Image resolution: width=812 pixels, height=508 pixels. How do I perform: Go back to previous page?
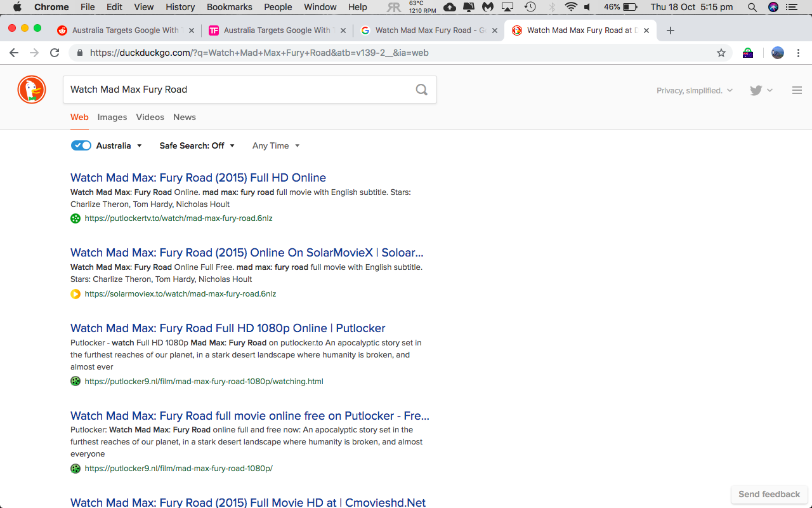pyautogui.click(x=14, y=53)
